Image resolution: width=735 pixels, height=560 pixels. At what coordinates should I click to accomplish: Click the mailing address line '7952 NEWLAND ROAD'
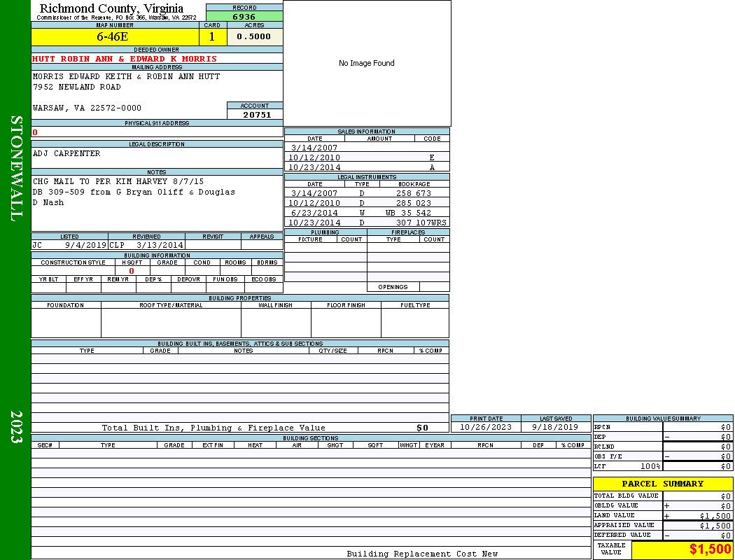(77, 87)
